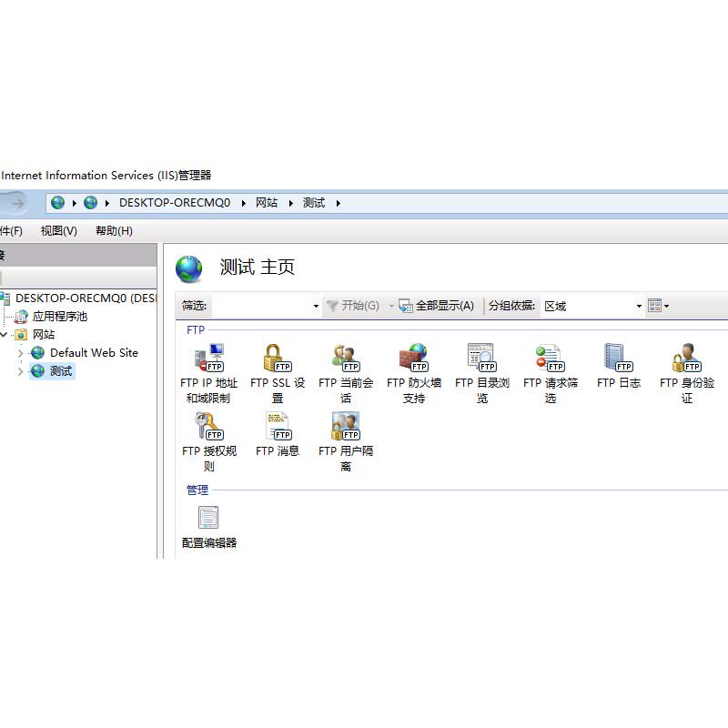728x728 pixels.
Task: Click 开始(G) filter button
Action: [x=353, y=306]
